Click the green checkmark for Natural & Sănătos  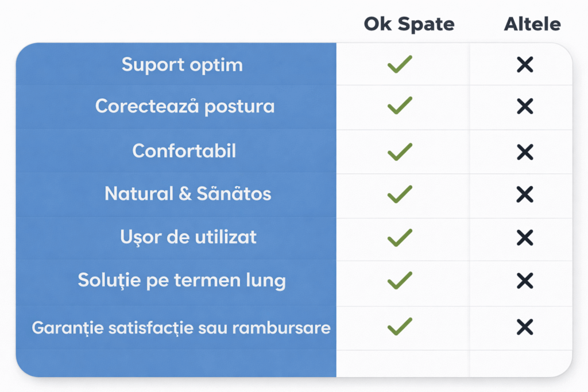coord(400,194)
